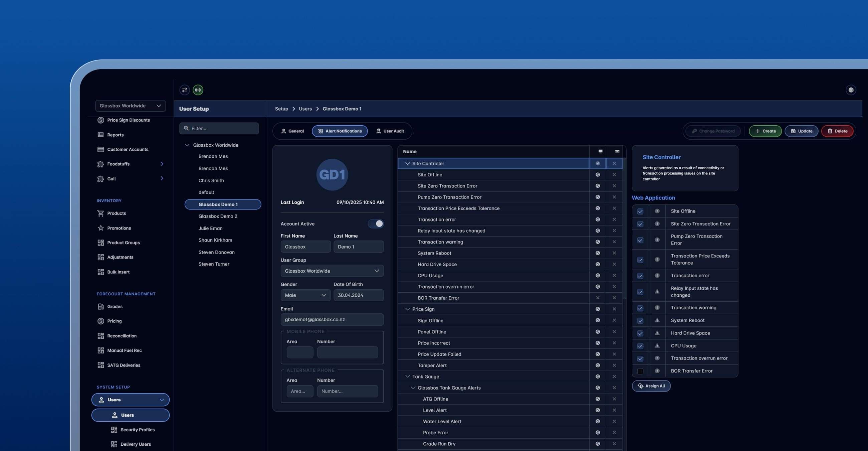Viewport: 868px width, 451px height.
Task: Click the enable icon for Site Offline row
Action: pos(598,175)
